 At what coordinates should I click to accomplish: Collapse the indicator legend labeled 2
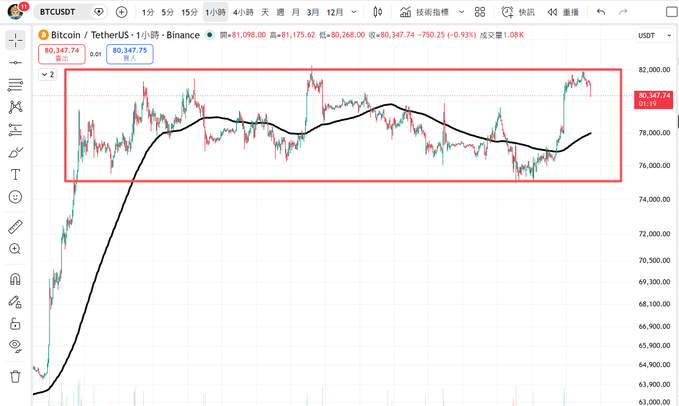pyautogui.click(x=48, y=74)
